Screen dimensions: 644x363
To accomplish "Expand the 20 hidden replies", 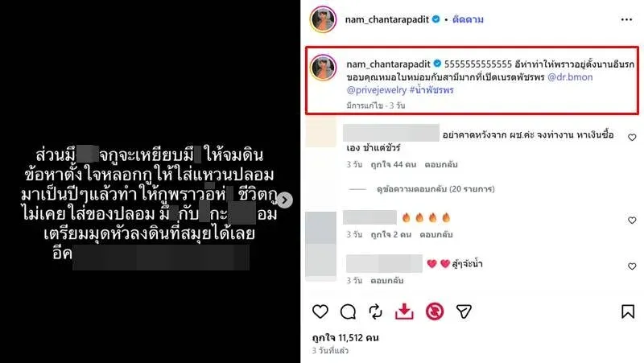I will click(x=436, y=189).
